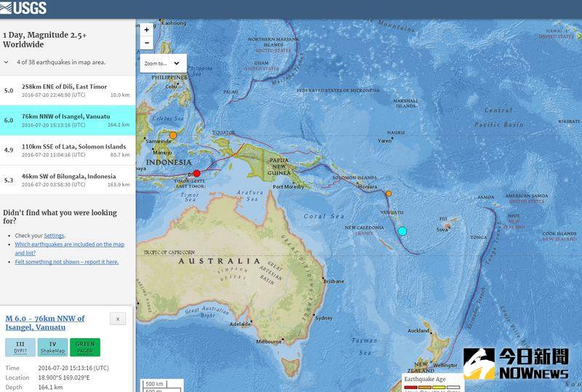Open the USGS logo home link
582x392 pixels.
coord(23,7)
